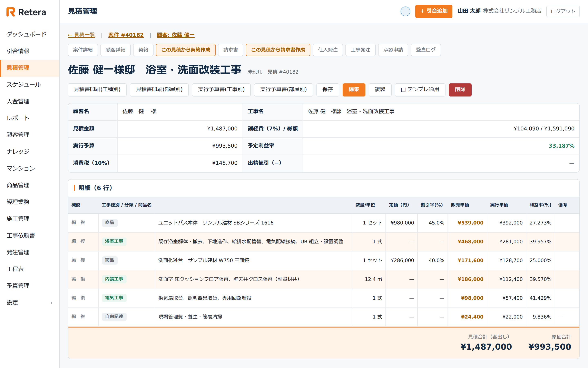Open 実行予算書(部屋別)

tap(284, 90)
